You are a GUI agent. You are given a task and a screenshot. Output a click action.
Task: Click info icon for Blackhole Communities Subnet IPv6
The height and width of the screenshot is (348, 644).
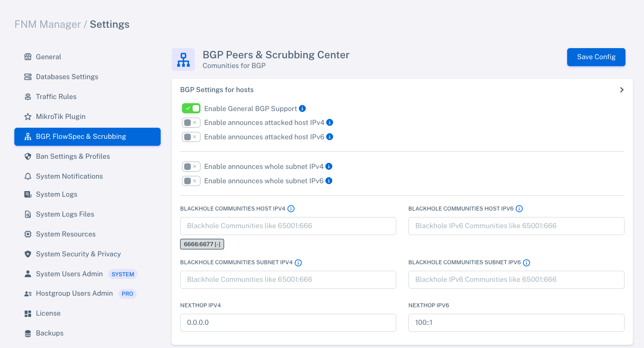[x=526, y=263]
